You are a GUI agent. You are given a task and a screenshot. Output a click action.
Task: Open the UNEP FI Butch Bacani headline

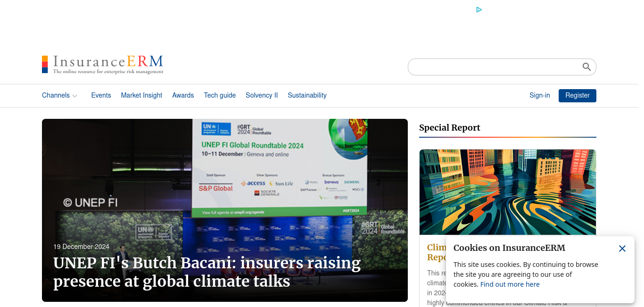pos(207,272)
